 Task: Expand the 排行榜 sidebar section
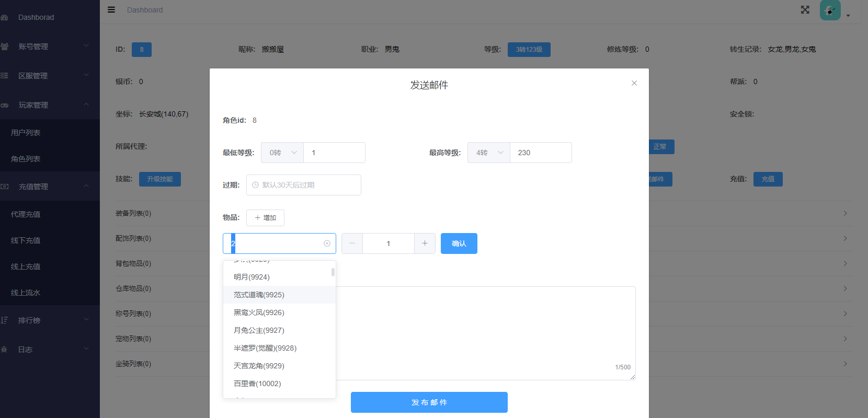tap(50, 320)
